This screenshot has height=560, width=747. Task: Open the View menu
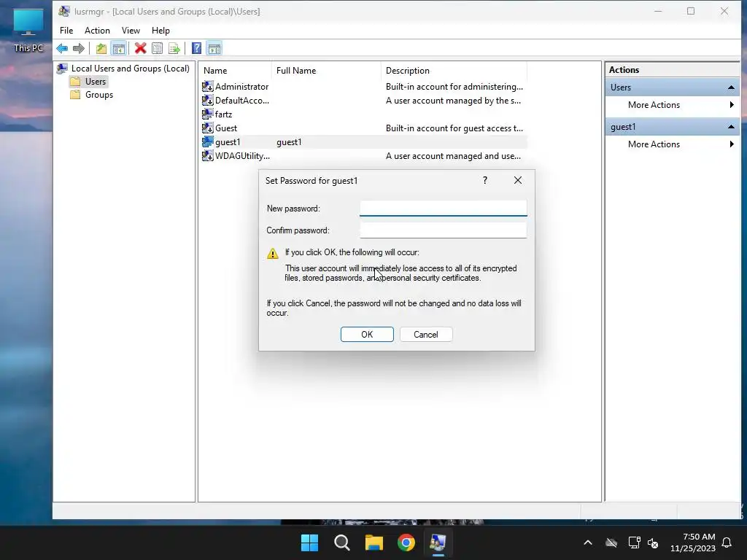[131, 31]
